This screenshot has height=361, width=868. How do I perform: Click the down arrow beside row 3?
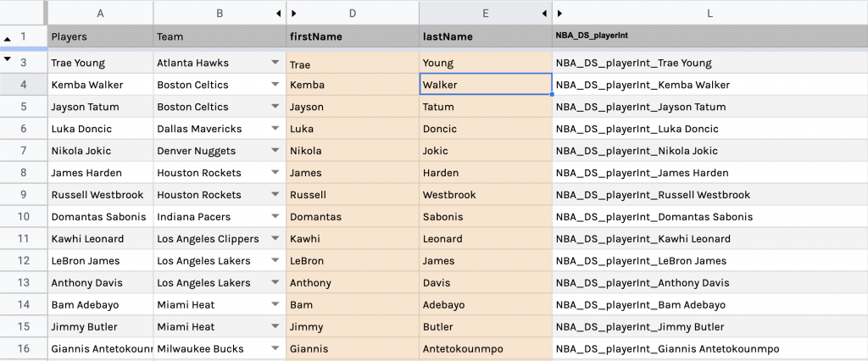point(8,59)
